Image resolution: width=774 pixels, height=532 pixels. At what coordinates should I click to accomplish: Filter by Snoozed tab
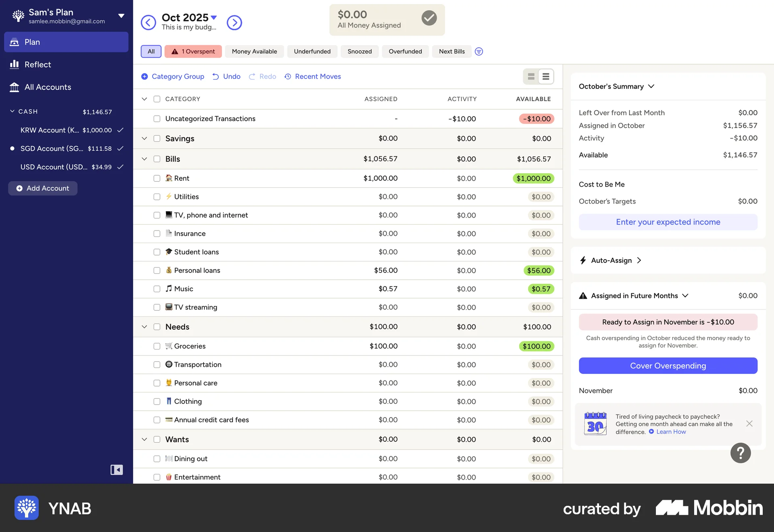coord(360,52)
